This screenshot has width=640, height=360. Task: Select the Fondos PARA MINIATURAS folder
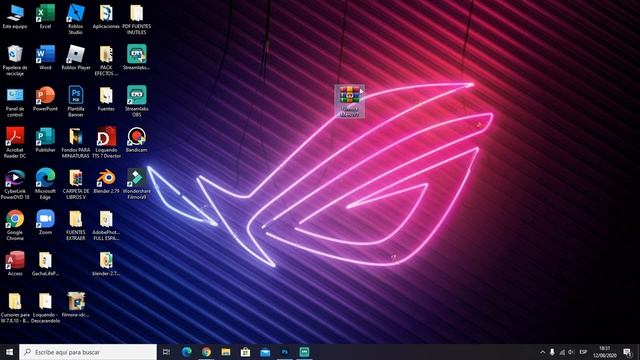point(76,143)
